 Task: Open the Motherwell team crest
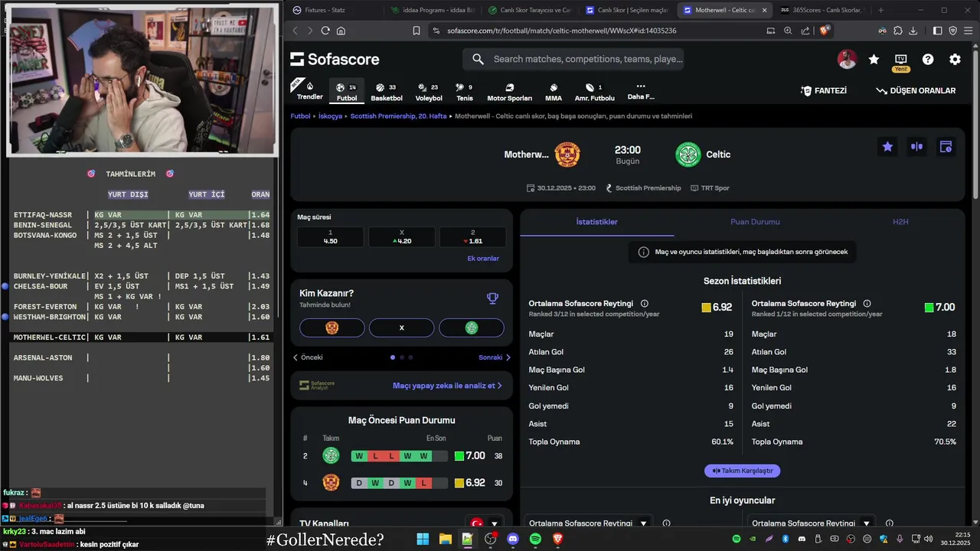tap(567, 155)
